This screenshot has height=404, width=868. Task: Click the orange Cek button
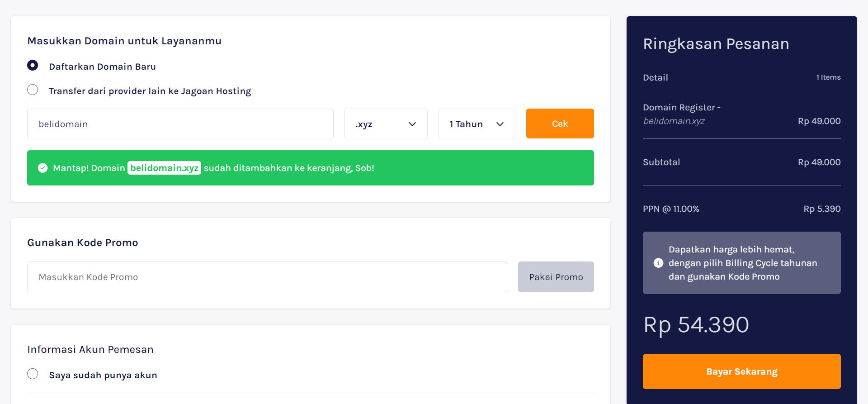(560, 124)
